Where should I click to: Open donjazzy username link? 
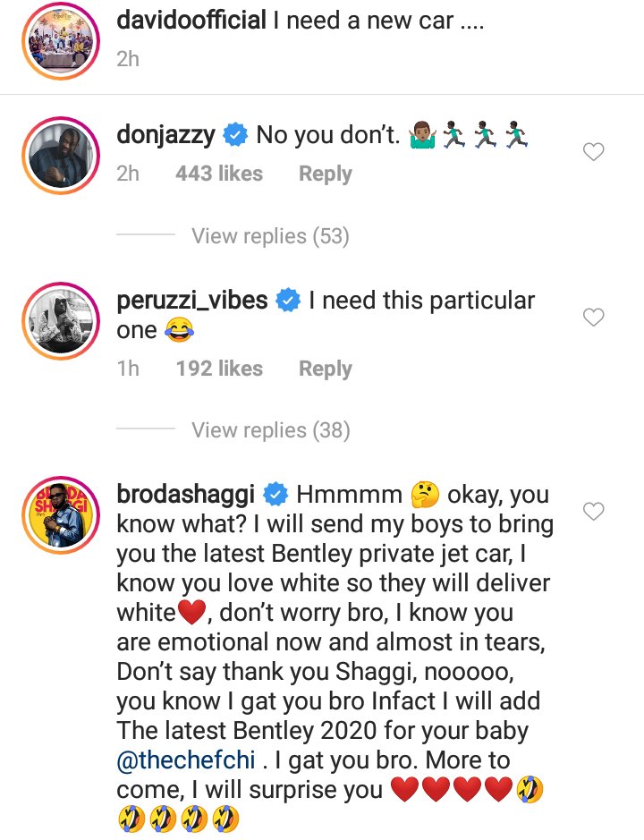coord(166,135)
